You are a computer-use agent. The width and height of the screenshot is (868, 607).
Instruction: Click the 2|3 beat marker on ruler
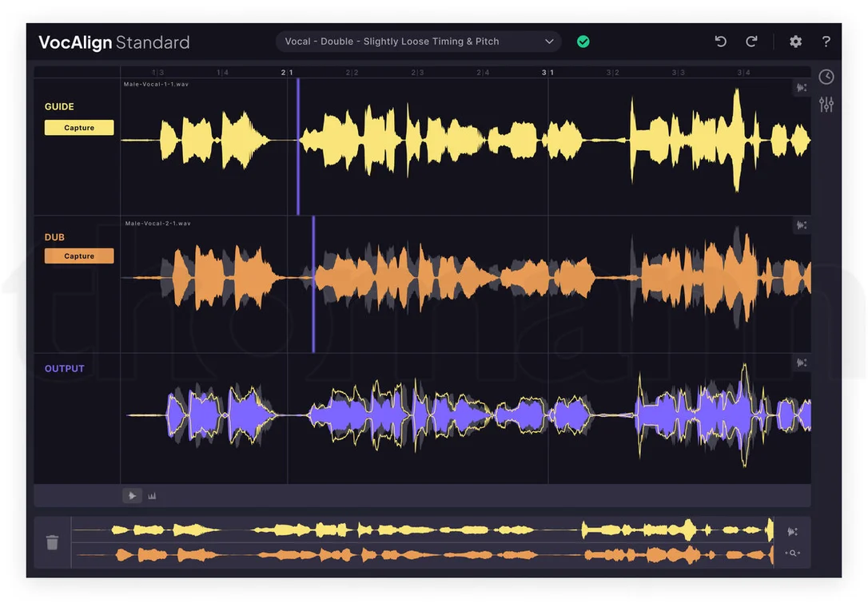pos(417,73)
